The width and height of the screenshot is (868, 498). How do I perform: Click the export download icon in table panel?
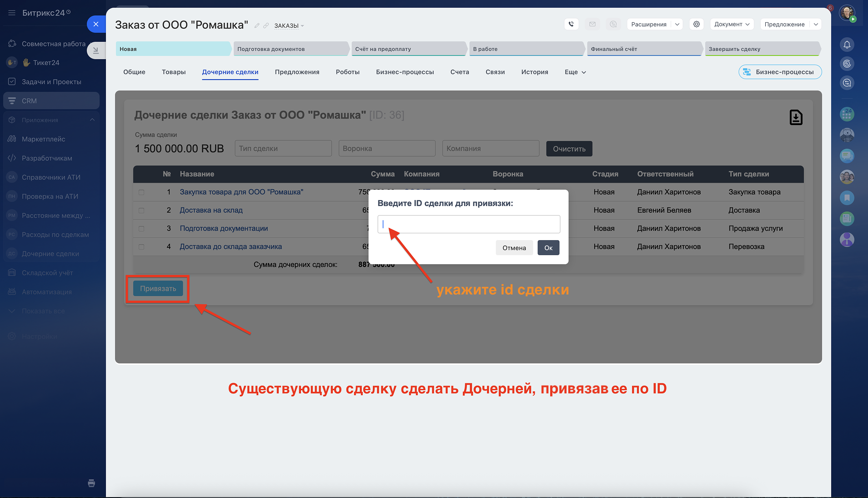coord(796,117)
